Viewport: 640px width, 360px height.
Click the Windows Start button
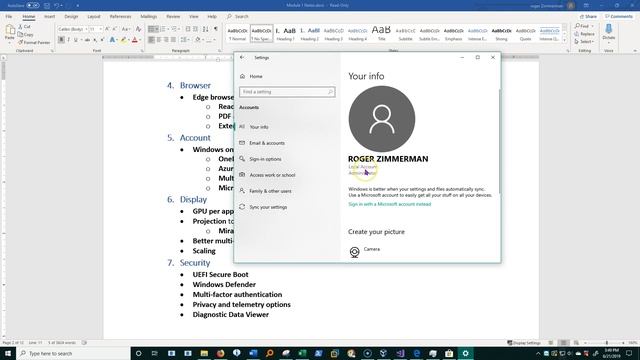point(8,353)
